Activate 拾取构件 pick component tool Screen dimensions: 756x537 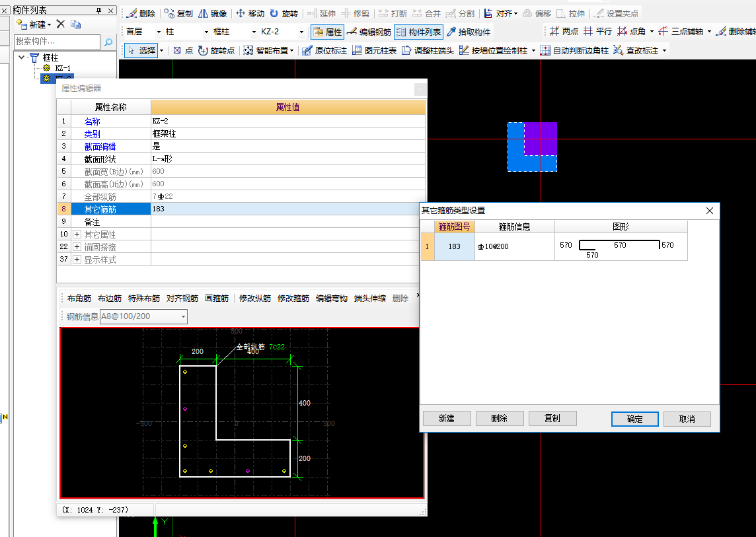[x=469, y=32]
